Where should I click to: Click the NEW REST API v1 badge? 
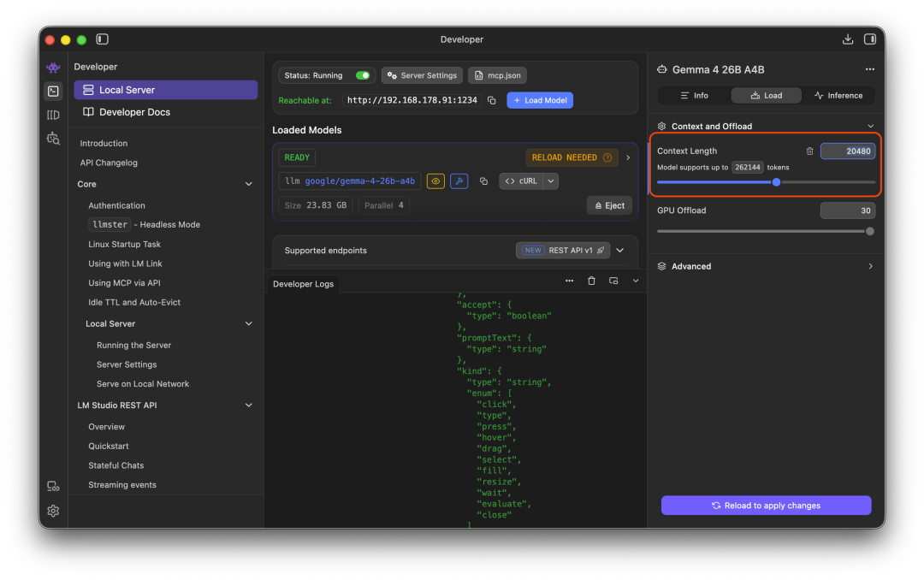[x=563, y=251]
